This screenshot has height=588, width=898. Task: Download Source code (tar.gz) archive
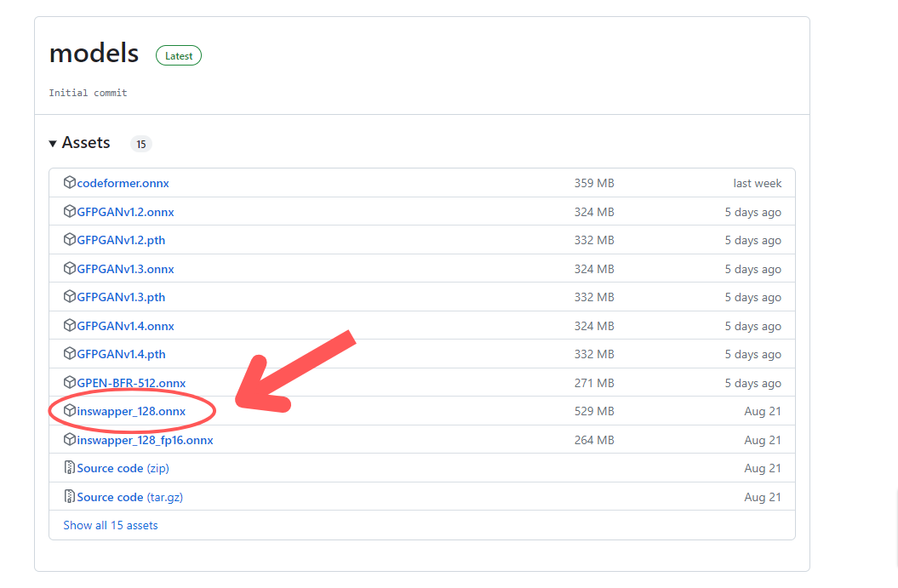129,497
